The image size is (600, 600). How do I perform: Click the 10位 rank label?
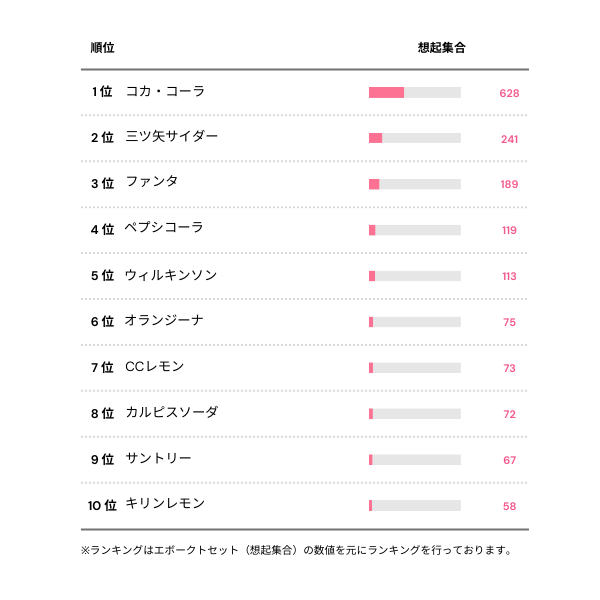(102, 506)
